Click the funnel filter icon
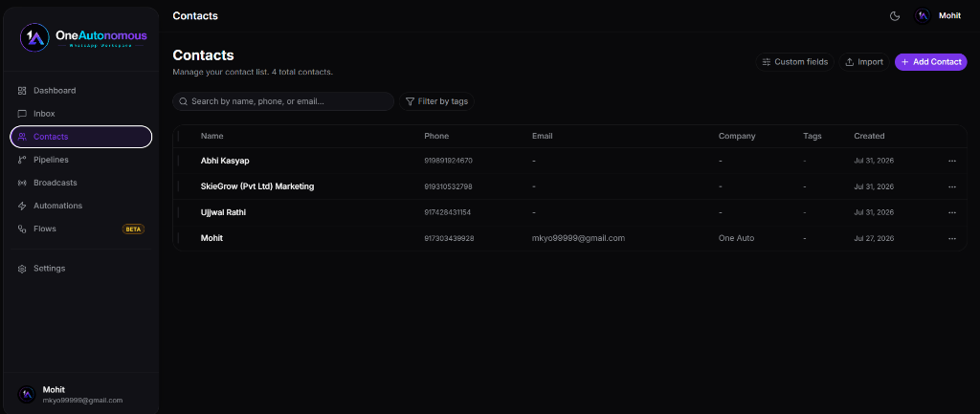 pos(410,101)
